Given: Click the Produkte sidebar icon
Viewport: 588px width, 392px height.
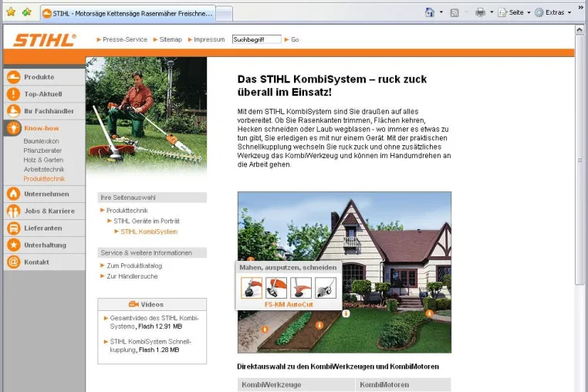Looking at the screenshot, I should click(13, 77).
